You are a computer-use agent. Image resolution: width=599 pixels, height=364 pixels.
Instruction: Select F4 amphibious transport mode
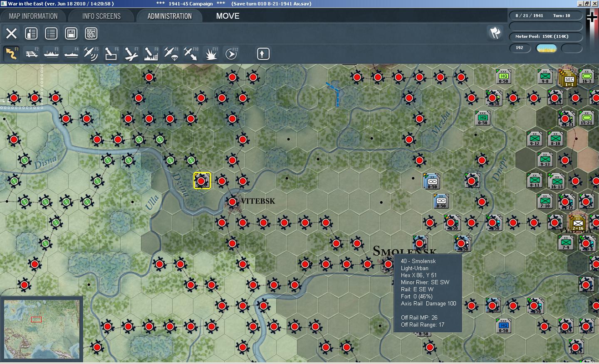coord(71,54)
